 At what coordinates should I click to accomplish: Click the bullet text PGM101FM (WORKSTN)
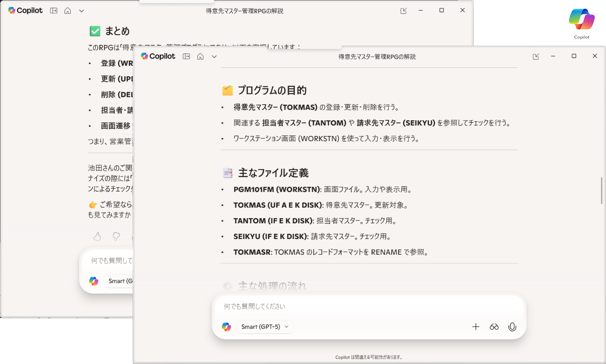pyautogui.click(x=276, y=189)
